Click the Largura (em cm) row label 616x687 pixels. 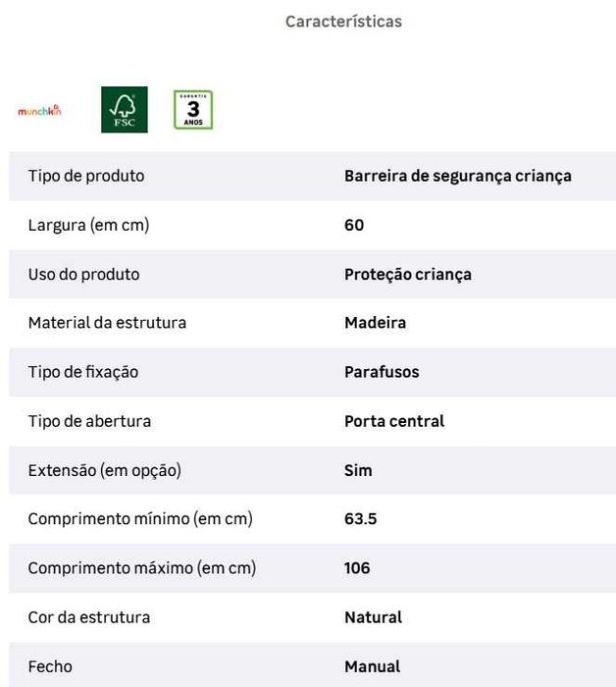(89, 225)
